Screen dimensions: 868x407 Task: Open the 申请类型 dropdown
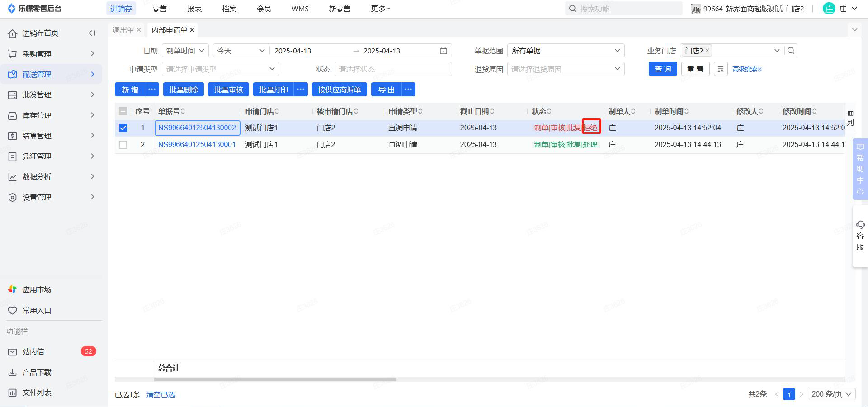tap(220, 69)
